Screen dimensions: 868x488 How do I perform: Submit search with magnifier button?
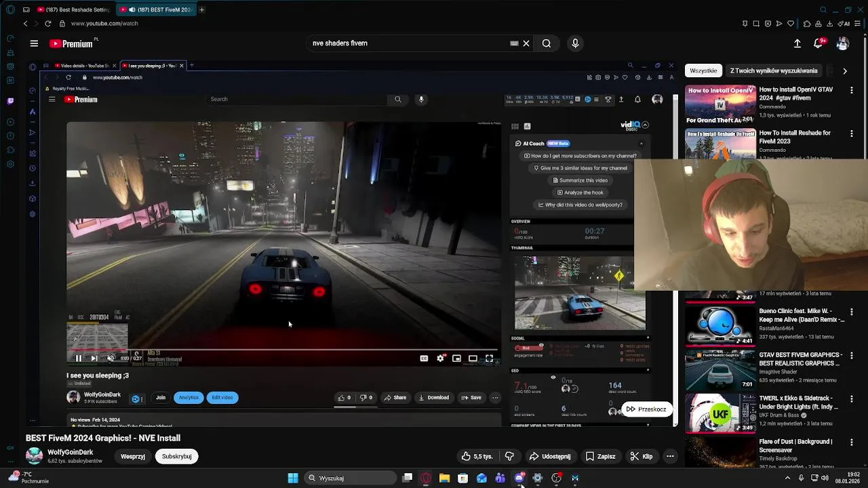tap(546, 43)
